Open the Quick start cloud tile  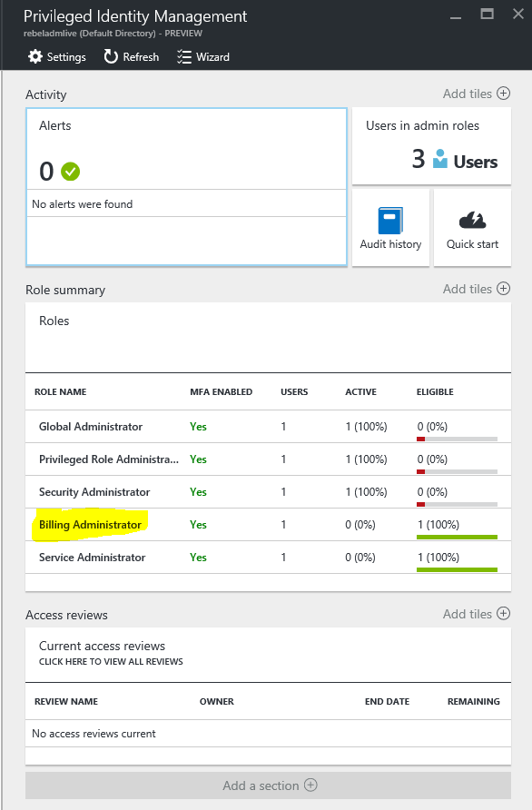pyautogui.click(x=472, y=228)
